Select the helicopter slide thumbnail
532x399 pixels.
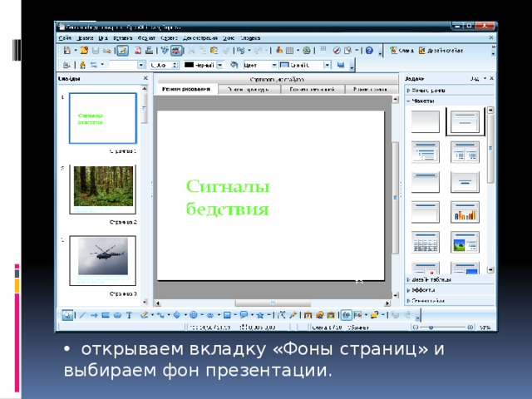click(x=103, y=260)
